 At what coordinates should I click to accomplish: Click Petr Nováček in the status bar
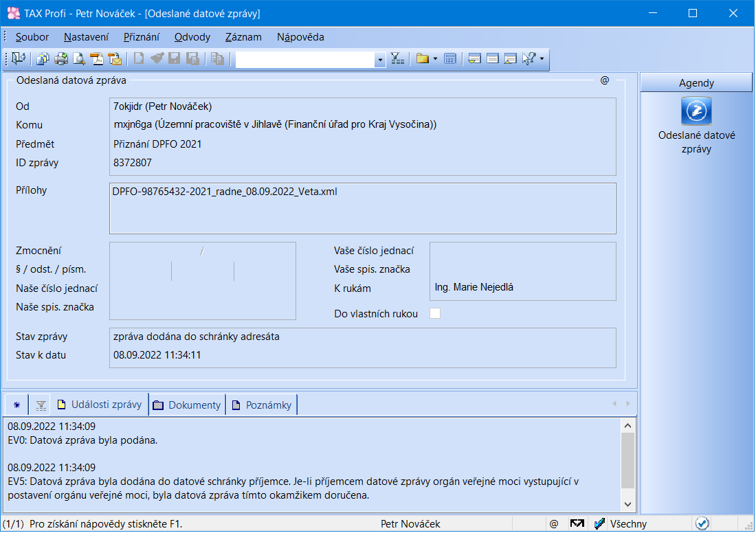[x=410, y=524]
